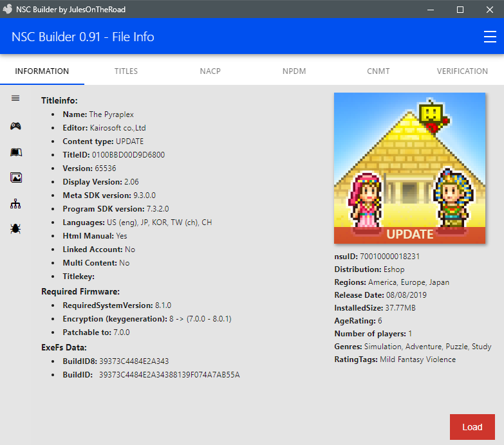
Task: Select the open book sidebar icon
Action: (x=15, y=152)
